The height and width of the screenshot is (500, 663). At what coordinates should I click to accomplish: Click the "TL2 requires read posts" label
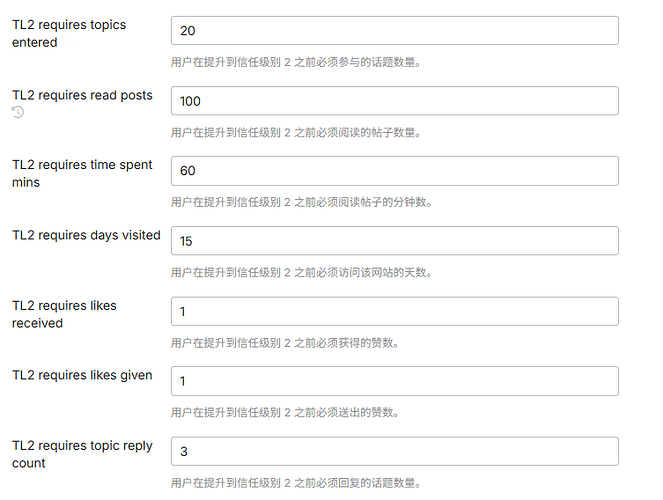point(82,95)
